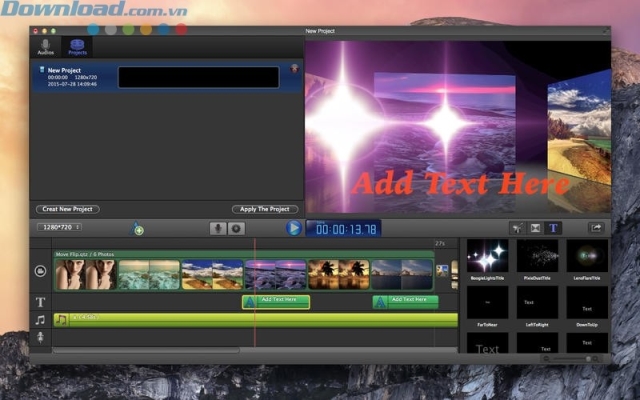Image resolution: width=640 pixels, height=400 pixels.
Task: Select the first Add Text Here timeline clip
Action: (276, 301)
